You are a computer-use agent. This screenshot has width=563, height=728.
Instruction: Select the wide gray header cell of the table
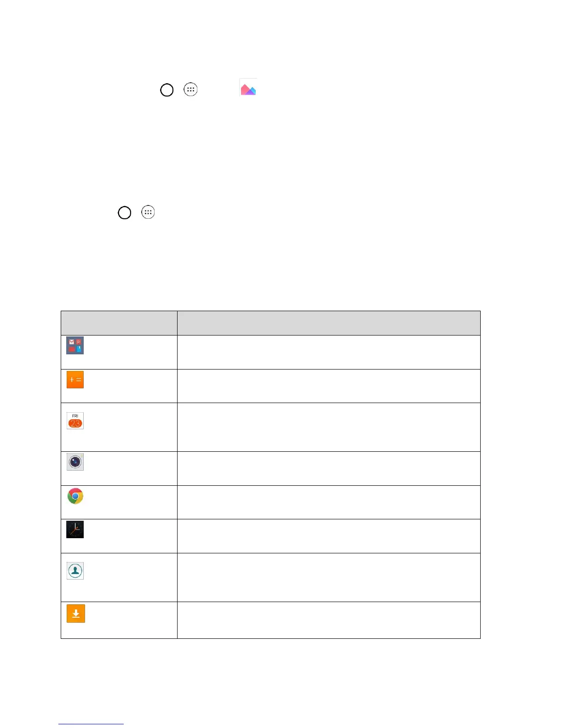(329, 323)
